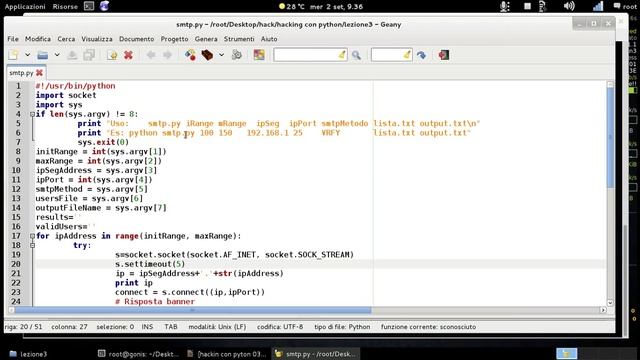Viewport: 640px width, 360px height.
Task: Navigate back with left arrow icon
Action: [151, 55]
